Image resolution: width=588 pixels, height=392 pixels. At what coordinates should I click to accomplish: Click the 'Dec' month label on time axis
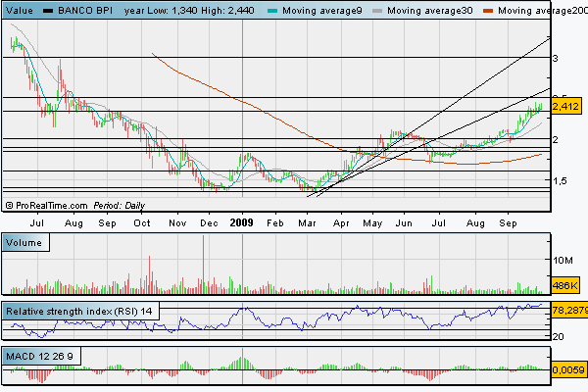(x=209, y=223)
